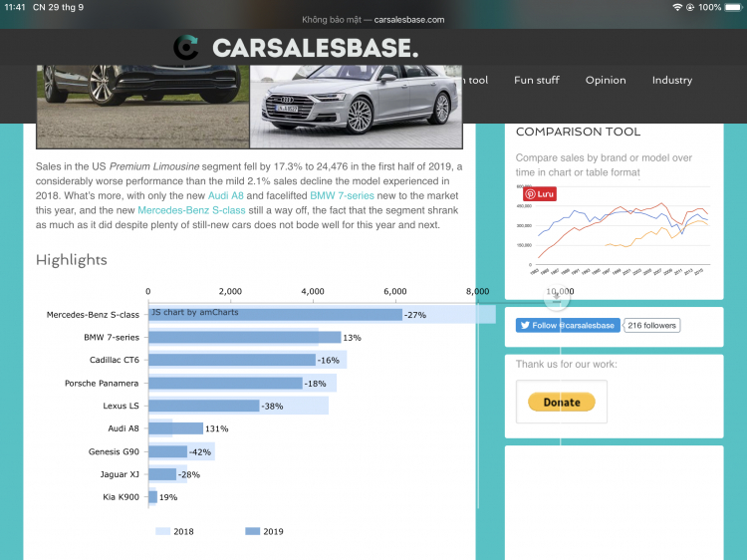Click the COMPARISON TOOL heading
747x560 pixels.
tap(578, 132)
